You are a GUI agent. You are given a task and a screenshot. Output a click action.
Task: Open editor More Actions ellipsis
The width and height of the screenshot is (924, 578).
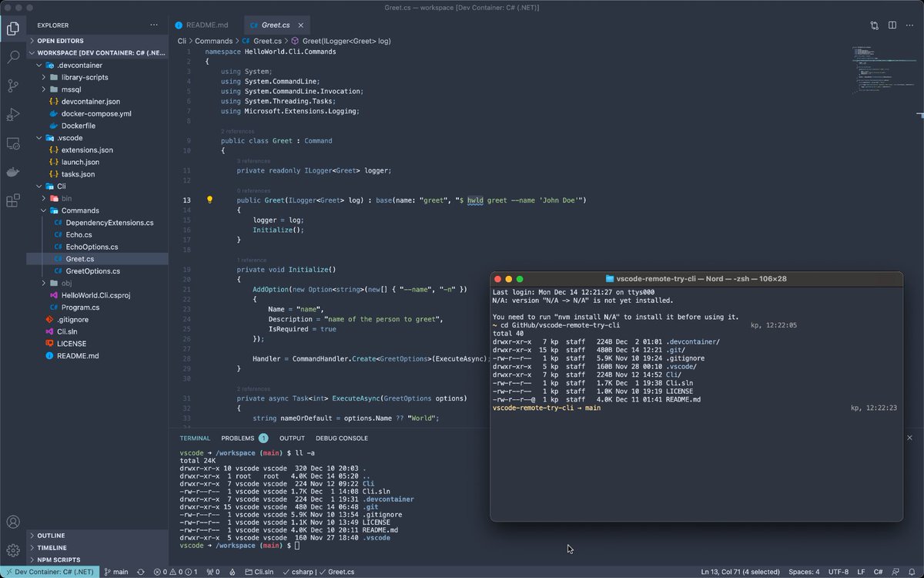coord(910,25)
